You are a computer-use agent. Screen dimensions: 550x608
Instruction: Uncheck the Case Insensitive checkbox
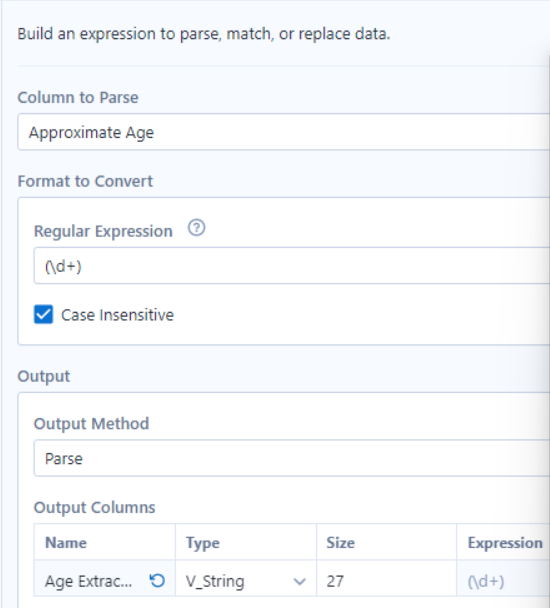[43, 314]
